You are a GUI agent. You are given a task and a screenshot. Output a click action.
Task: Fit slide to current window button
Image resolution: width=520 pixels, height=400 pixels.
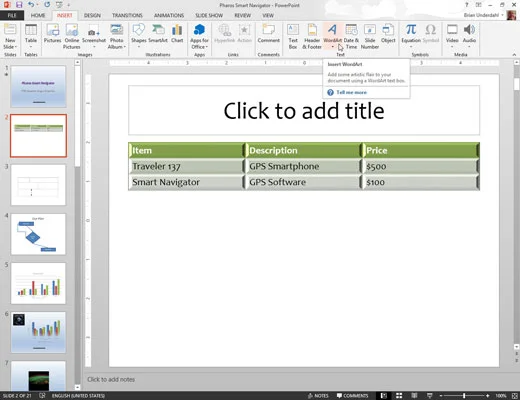(515, 396)
